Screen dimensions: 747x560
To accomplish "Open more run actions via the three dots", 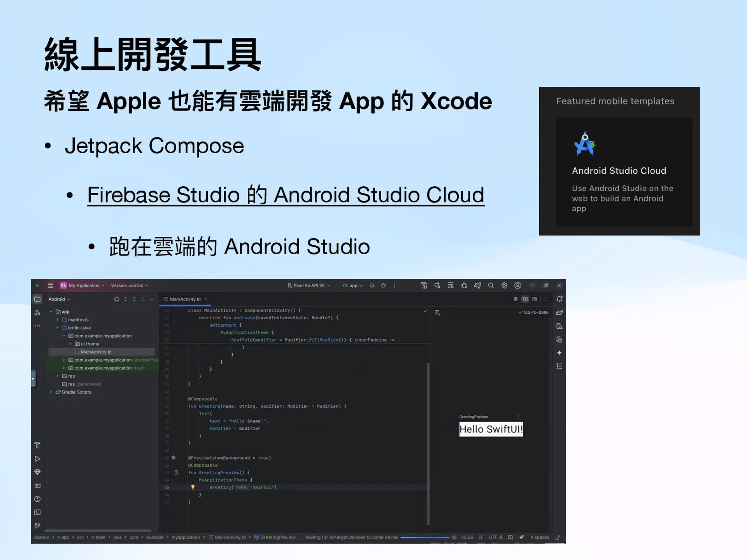I will [x=395, y=285].
